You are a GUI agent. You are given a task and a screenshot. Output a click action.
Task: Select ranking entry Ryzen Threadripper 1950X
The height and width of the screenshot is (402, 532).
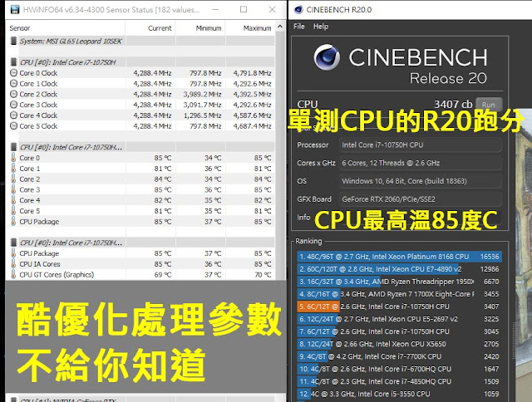(399, 282)
